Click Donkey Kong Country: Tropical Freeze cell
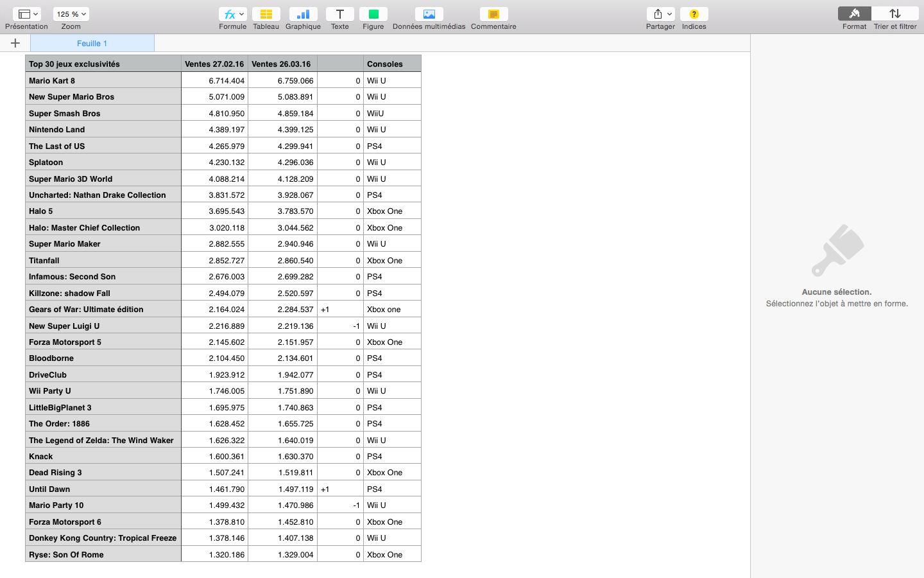Screen dimensions: 924x578 pos(103,538)
